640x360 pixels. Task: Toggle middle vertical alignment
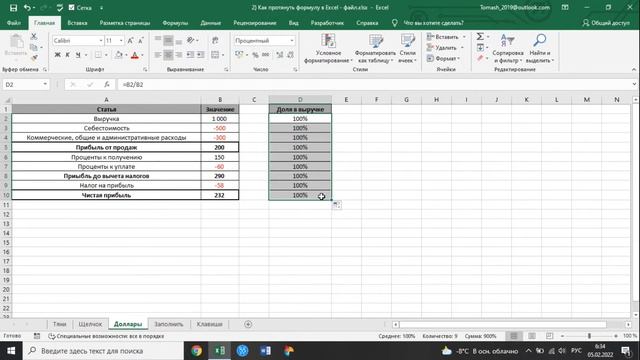click(168, 40)
